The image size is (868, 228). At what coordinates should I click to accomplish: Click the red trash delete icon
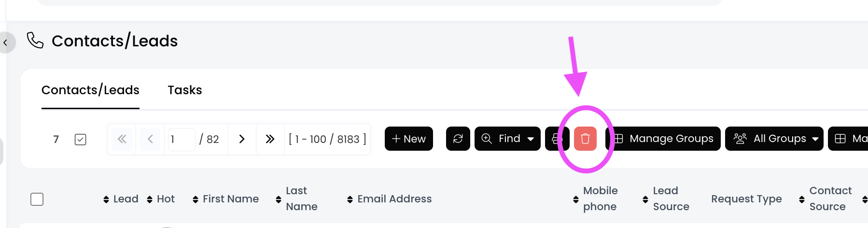coord(585,139)
